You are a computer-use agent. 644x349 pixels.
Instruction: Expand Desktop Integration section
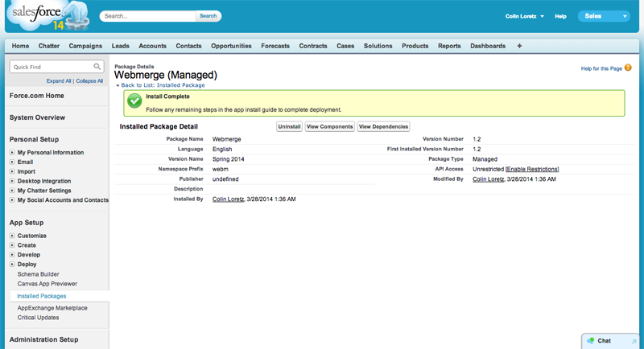pos(12,180)
